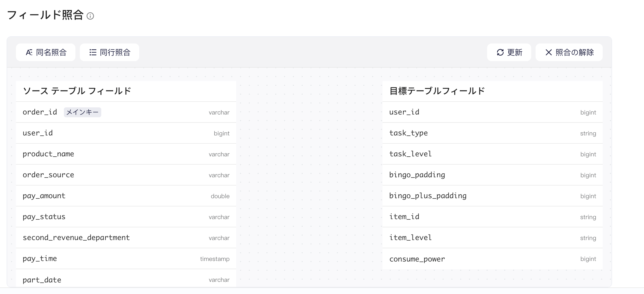Click the メインキー tag on order_id
Image resolution: width=644 pixels, height=294 pixels.
pos(83,112)
